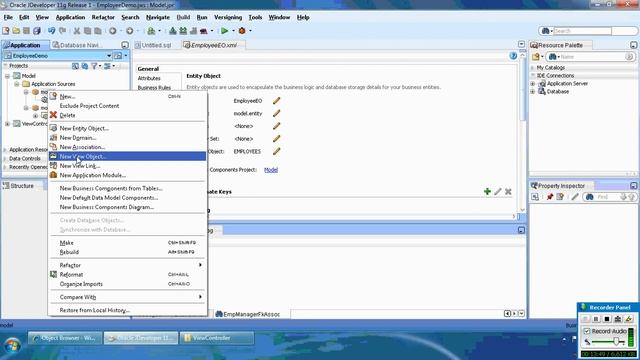Choose New Application Module menu entry

point(127,175)
